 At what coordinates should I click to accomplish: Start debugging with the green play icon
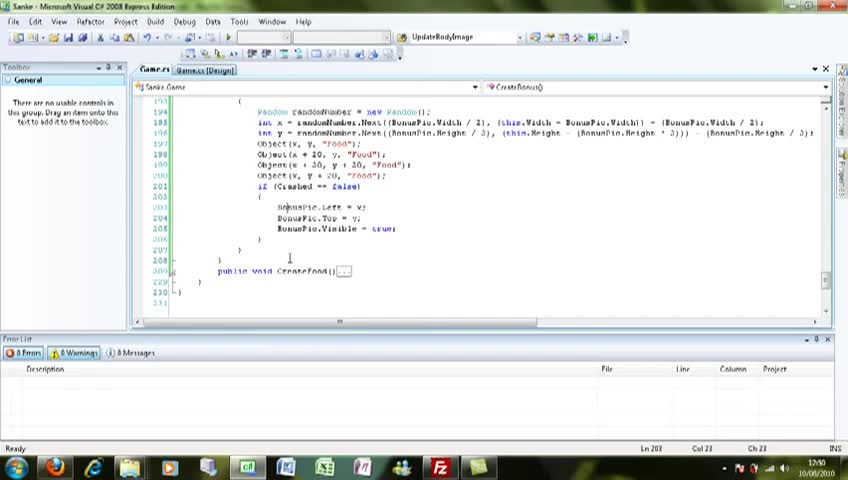pyautogui.click(x=228, y=37)
